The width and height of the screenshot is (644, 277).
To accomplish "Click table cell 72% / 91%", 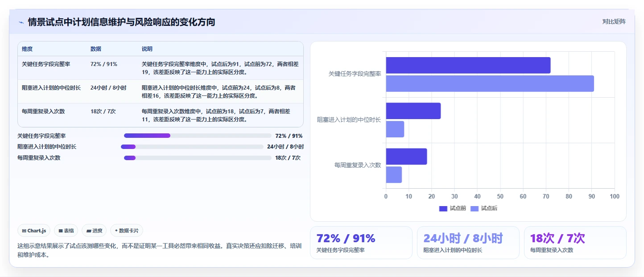I will pos(104,64).
